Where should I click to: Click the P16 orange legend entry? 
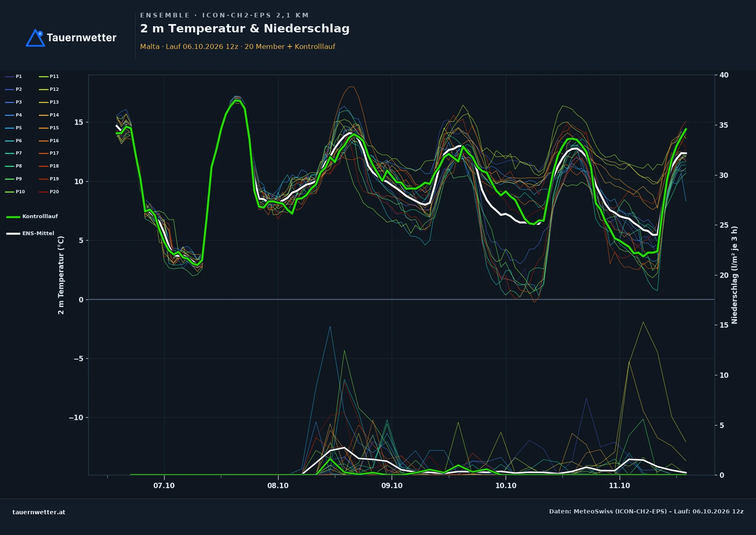click(x=49, y=141)
